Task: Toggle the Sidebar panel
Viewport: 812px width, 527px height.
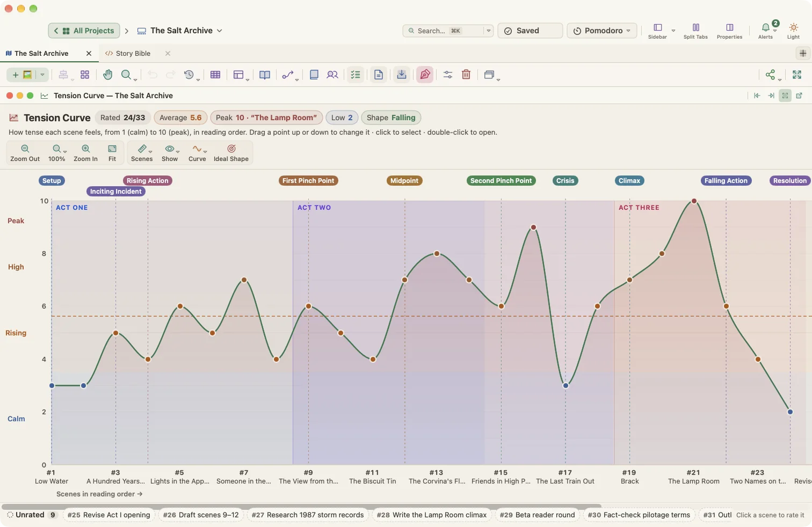Action: tap(657, 31)
